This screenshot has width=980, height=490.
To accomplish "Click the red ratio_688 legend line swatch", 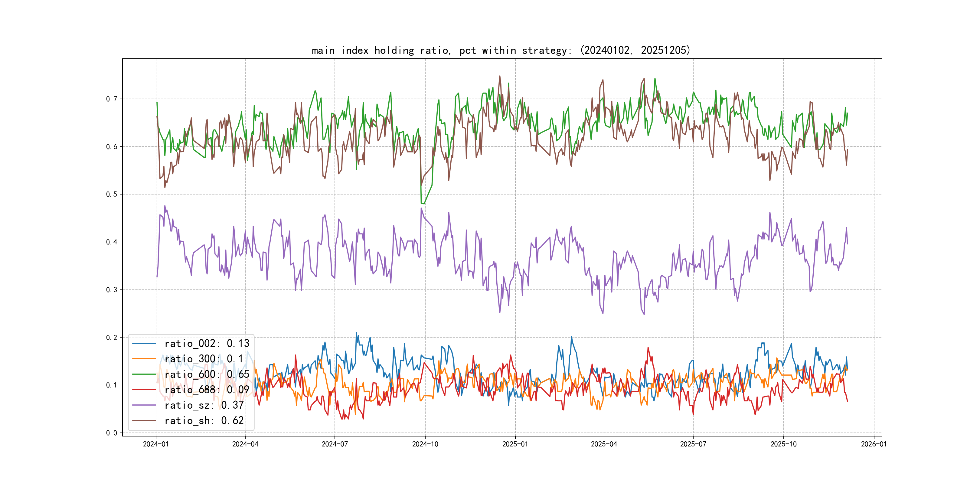I will click(x=144, y=390).
